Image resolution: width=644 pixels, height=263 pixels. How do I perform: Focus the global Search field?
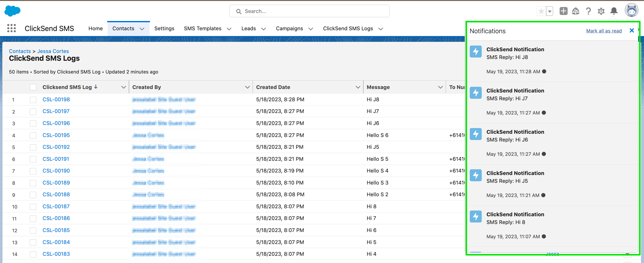click(x=309, y=11)
